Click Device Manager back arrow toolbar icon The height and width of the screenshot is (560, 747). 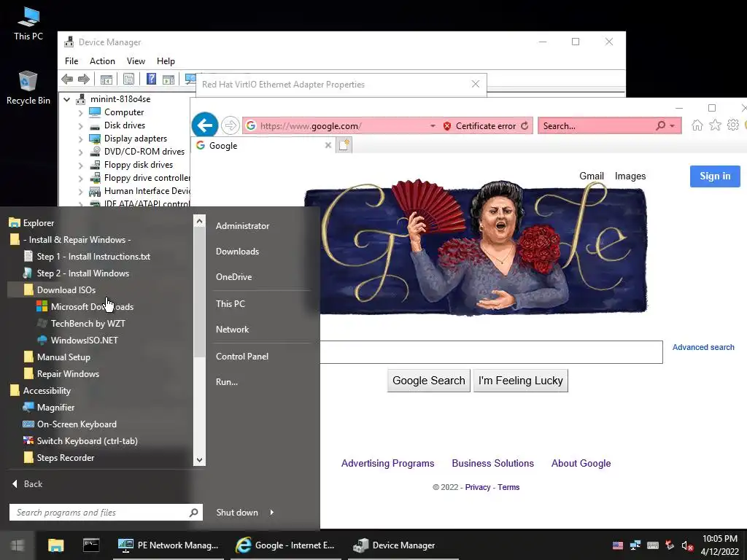click(67, 79)
